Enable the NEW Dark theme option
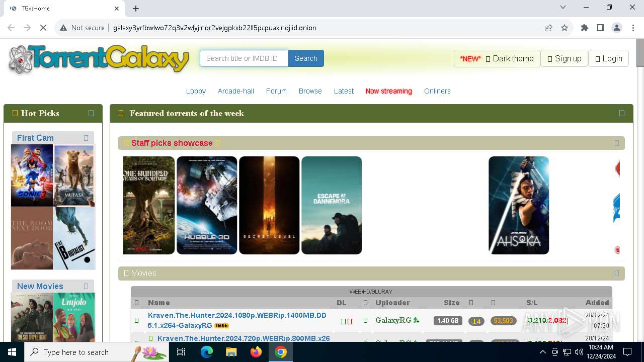 (497, 58)
